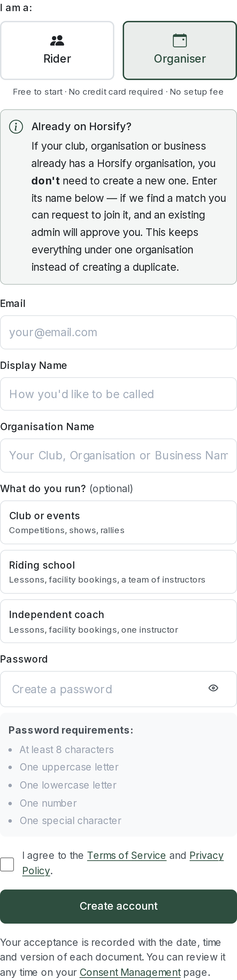Open the Terms of Service link

(127, 856)
